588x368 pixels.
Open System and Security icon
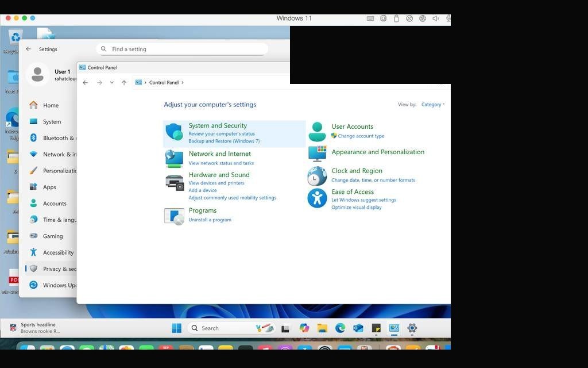(x=174, y=132)
